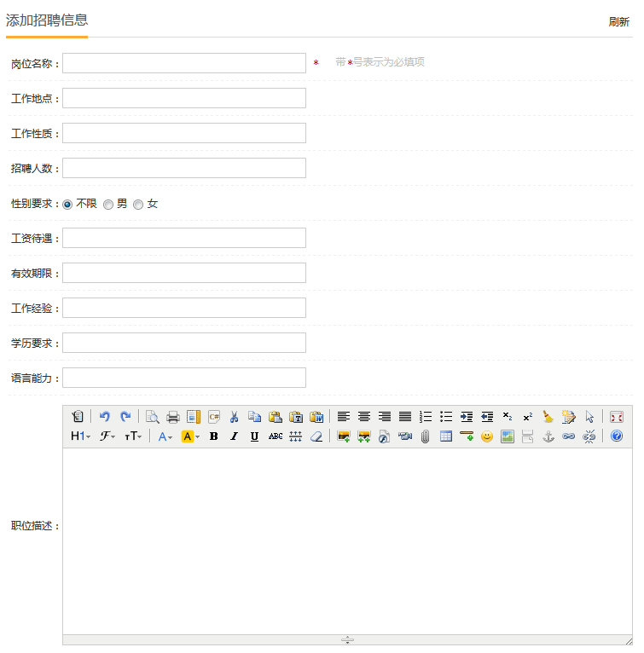This screenshot has width=644, height=653.
Task: Select the 不限 gender radio button
Action: click(x=67, y=205)
